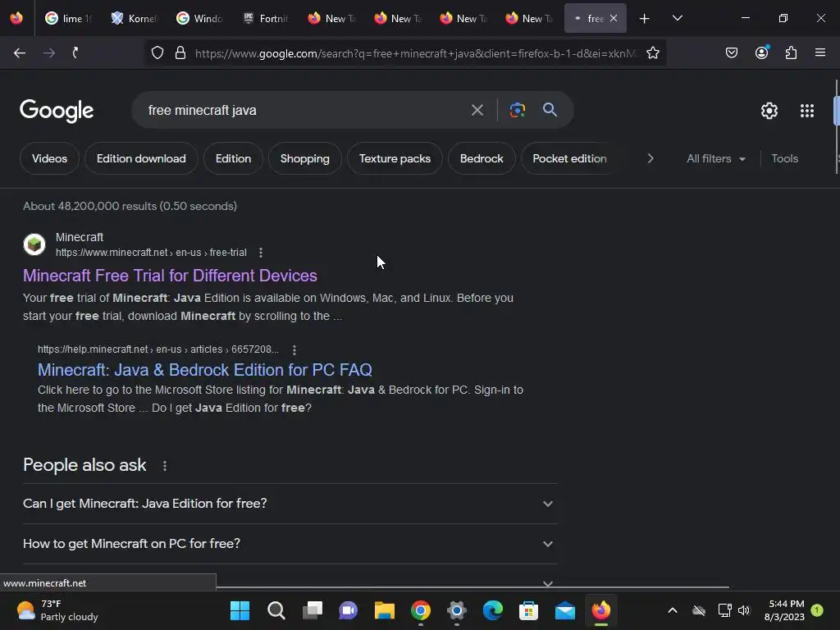
Task: Expand 'Can I get Minecraft: Java Edition for free?'
Action: (x=290, y=504)
